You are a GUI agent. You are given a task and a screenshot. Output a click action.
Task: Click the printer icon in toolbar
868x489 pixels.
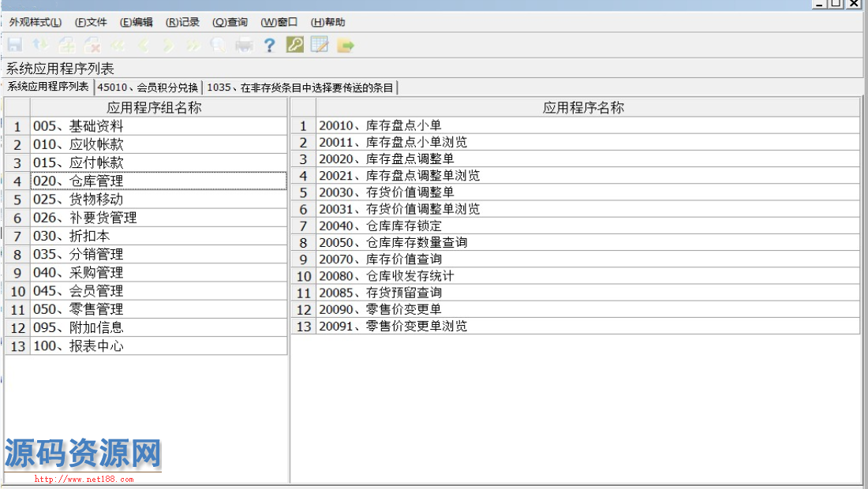click(244, 46)
